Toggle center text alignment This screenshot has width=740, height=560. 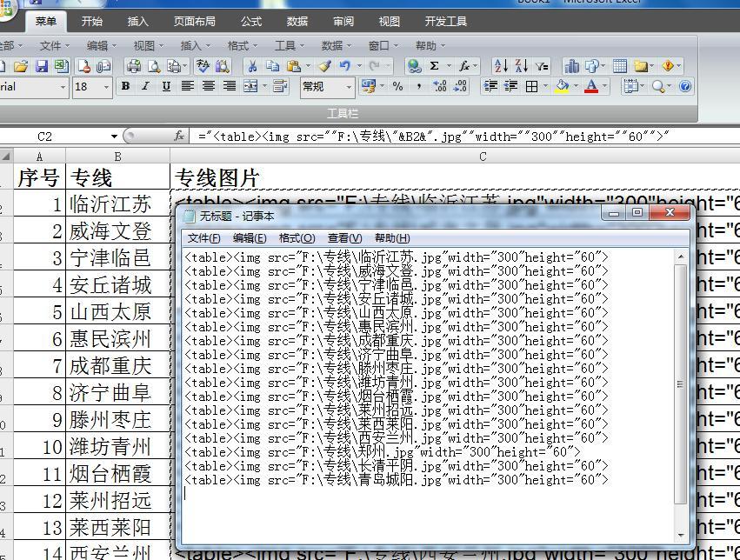tap(208, 86)
